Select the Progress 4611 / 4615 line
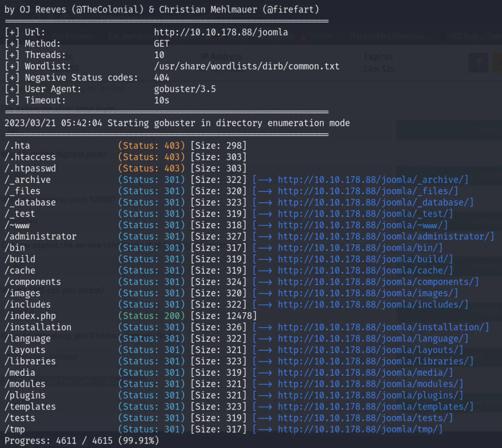This screenshot has height=448, width=502. tap(82, 441)
